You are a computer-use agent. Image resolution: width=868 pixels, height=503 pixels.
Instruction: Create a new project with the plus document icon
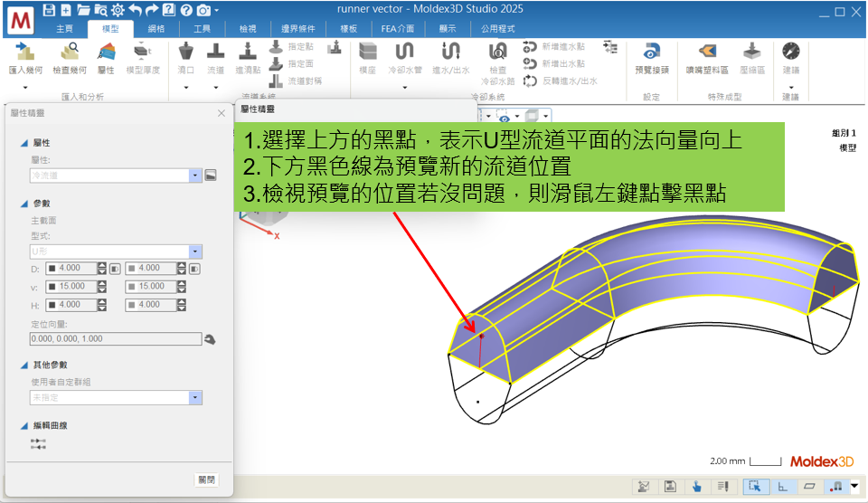(66, 10)
